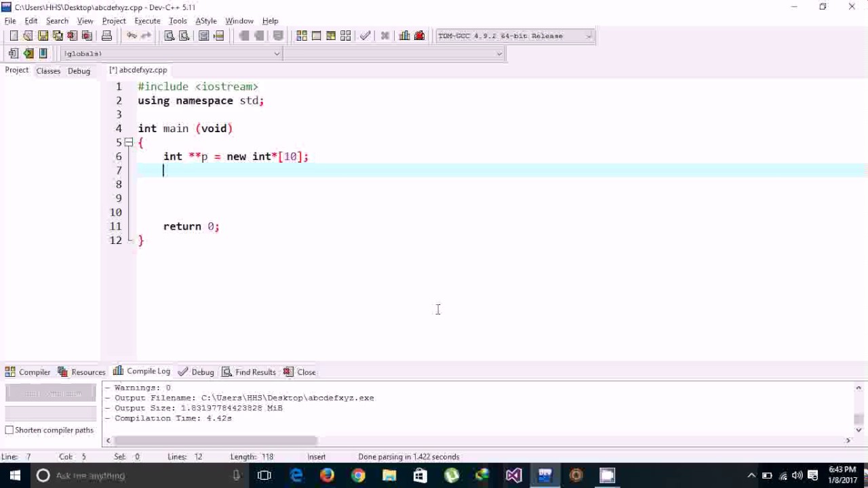Click the Resources tab
The image size is (868, 488).
click(81, 372)
